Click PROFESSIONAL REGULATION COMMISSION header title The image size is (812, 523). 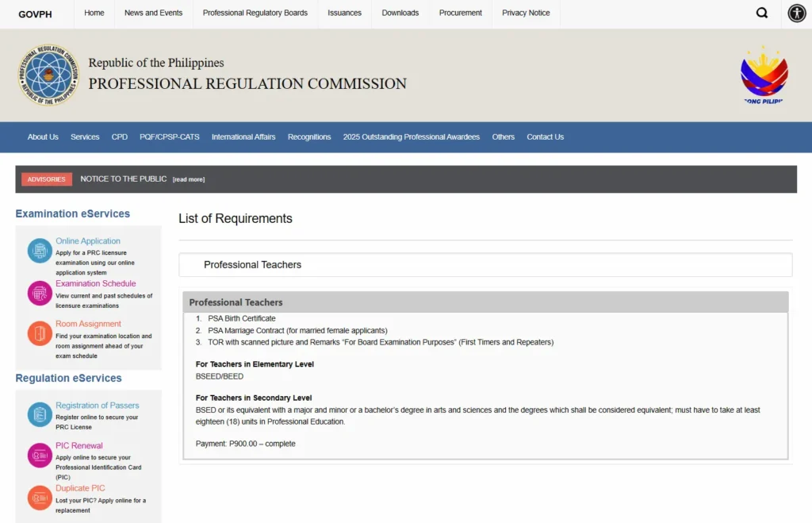click(247, 83)
